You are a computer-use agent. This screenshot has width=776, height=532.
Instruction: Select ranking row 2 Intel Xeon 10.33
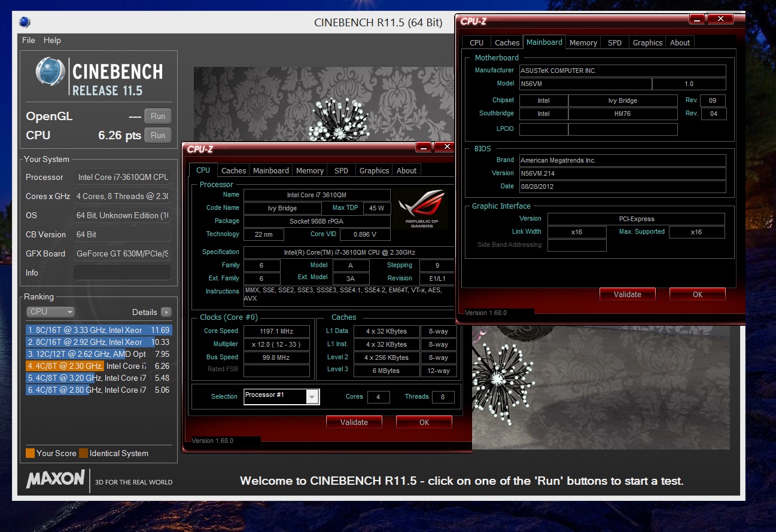coord(99,342)
